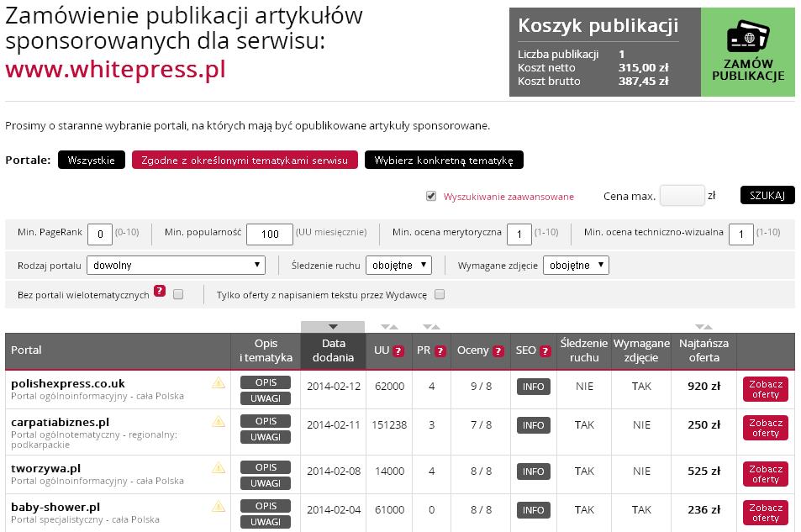
Task: Click the sort arrow above Data dodania
Action: 333,327
